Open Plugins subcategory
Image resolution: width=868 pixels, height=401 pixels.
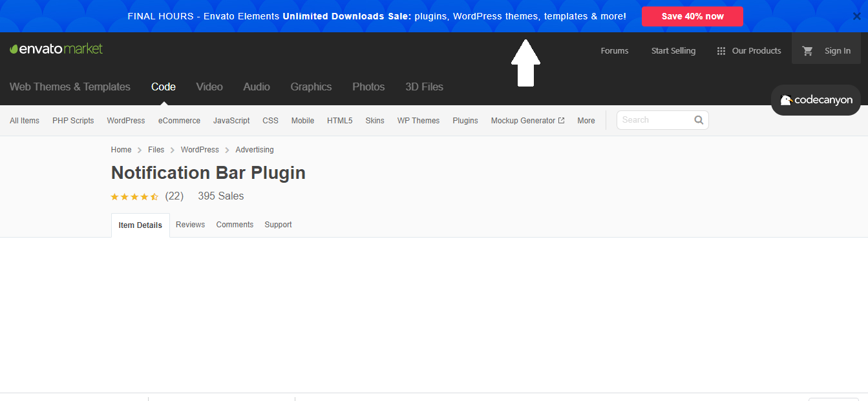[x=465, y=121]
